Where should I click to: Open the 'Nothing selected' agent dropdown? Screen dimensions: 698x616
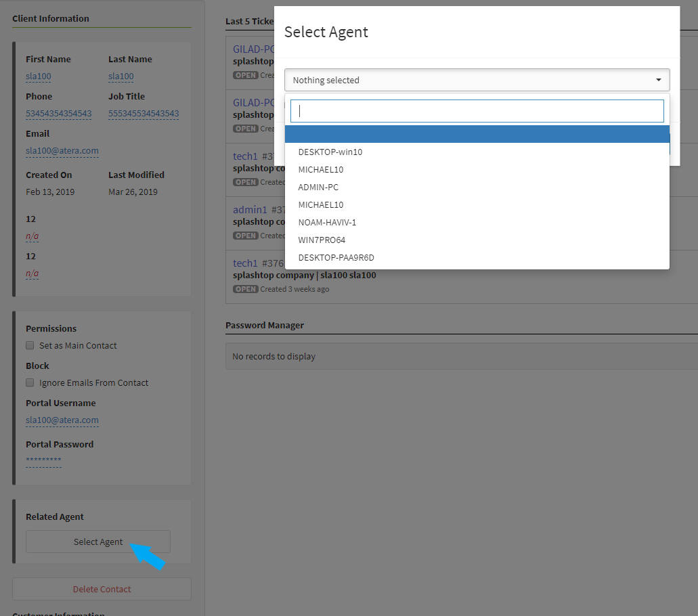tap(476, 80)
